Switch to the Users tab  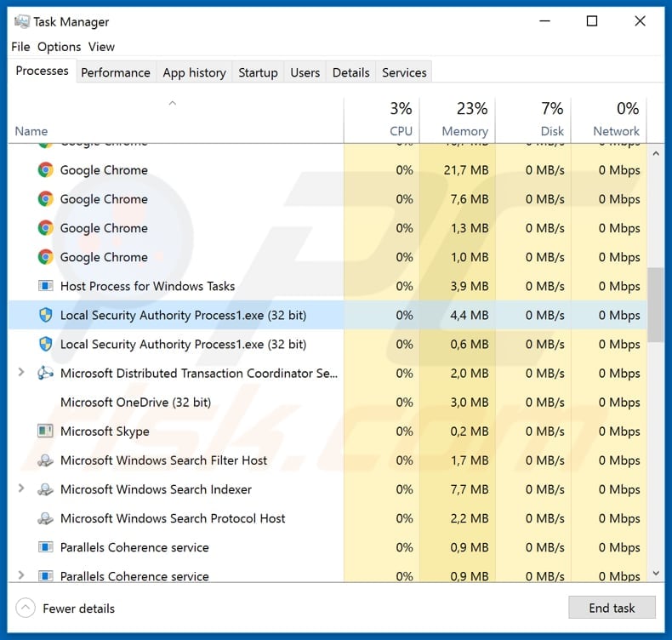pos(305,72)
